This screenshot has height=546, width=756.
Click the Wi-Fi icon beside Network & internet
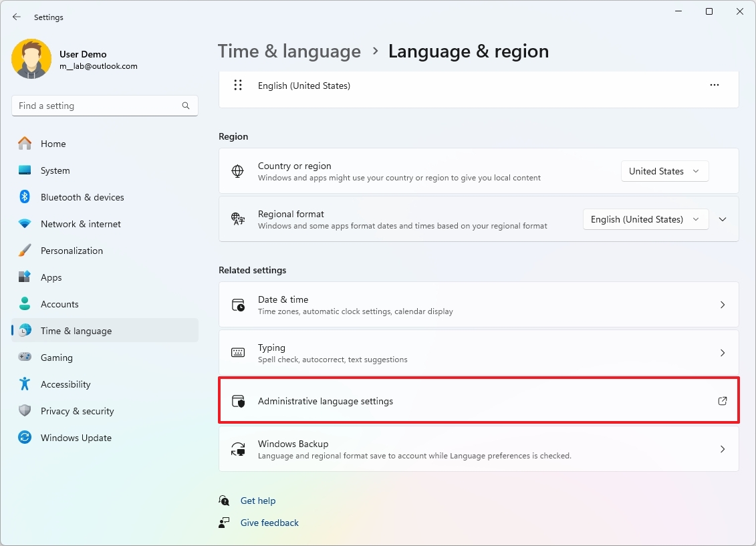25,224
